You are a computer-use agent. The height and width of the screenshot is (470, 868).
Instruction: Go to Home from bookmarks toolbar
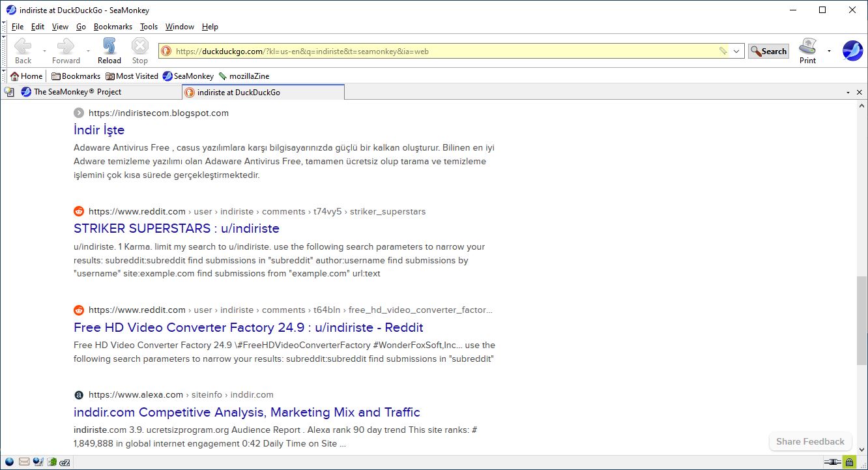pos(26,76)
